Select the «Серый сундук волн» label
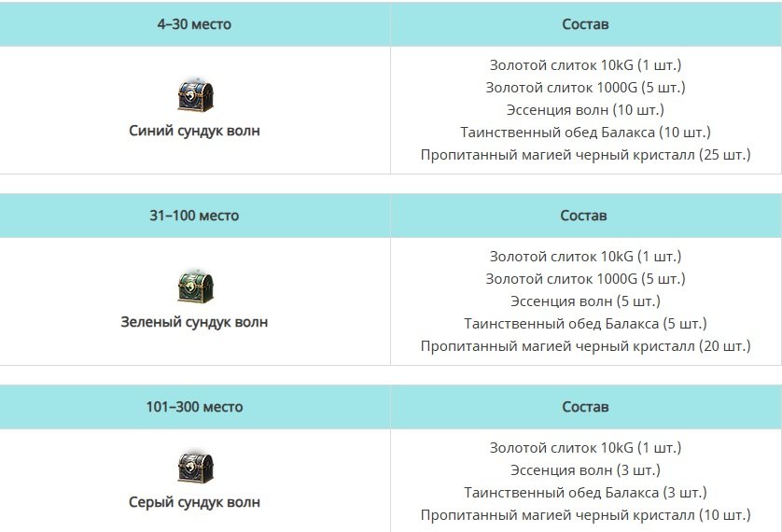The width and height of the screenshot is (782, 532). point(194,502)
